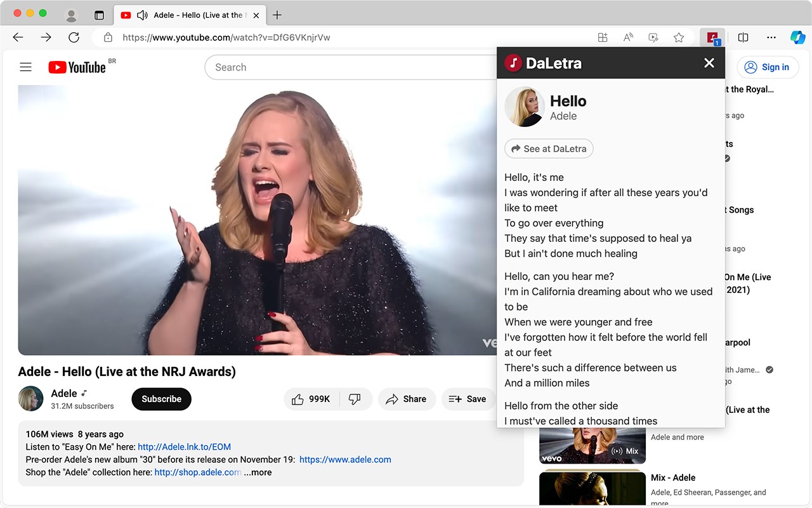Save video to playlist
This screenshot has height=508, width=812.
(x=468, y=399)
